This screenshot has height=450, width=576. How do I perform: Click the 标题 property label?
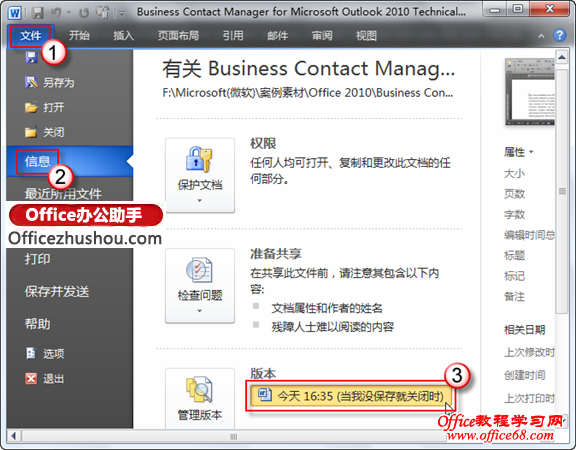pyautogui.click(x=514, y=255)
